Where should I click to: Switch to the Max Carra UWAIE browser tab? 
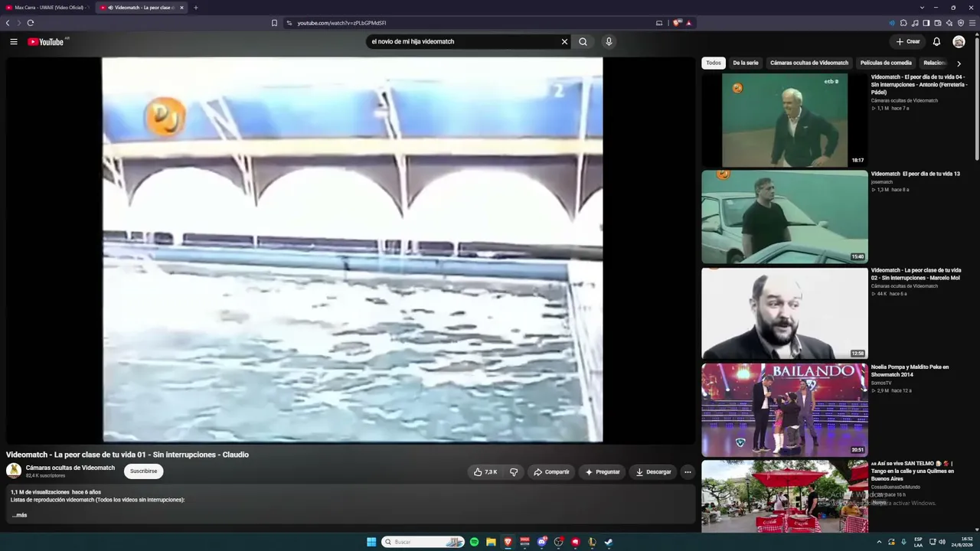(47, 8)
